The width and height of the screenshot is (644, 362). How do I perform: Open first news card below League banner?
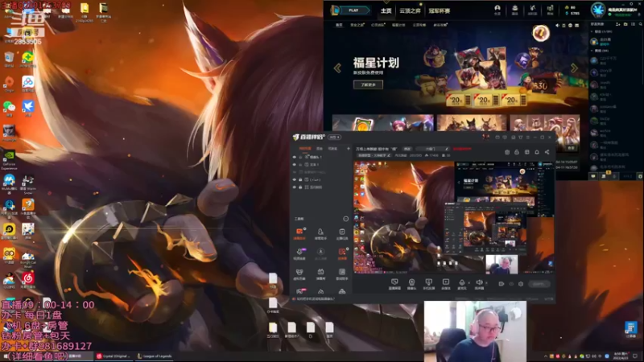(x=383, y=123)
